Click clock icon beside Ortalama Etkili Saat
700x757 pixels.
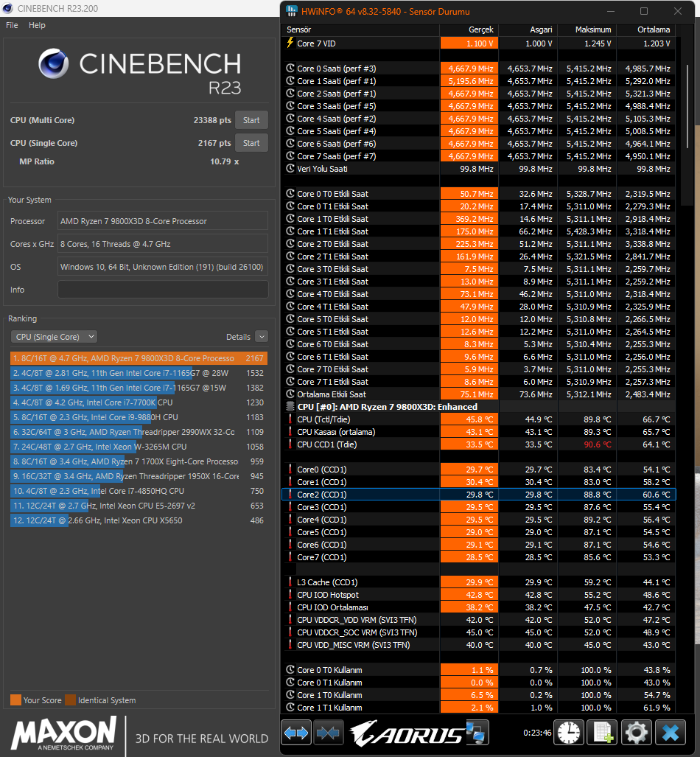[x=290, y=394]
